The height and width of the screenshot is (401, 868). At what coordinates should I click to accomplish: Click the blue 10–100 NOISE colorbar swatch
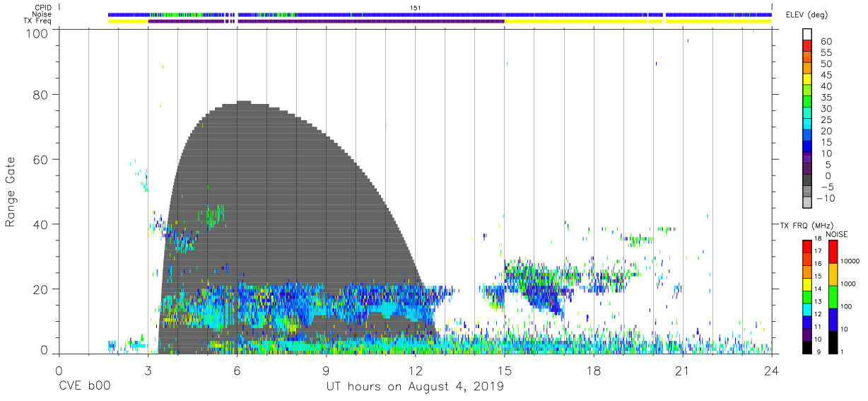[x=833, y=319]
